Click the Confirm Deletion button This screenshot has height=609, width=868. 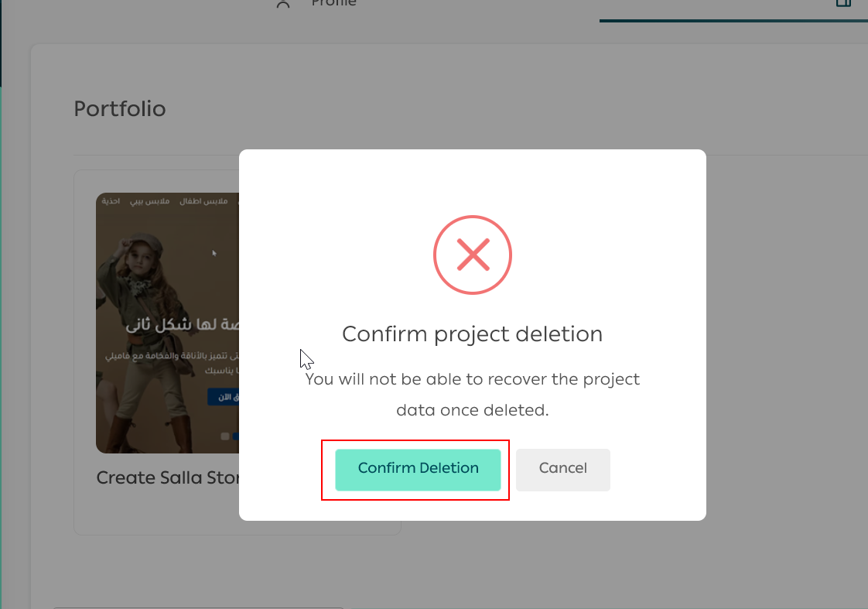coord(418,469)
